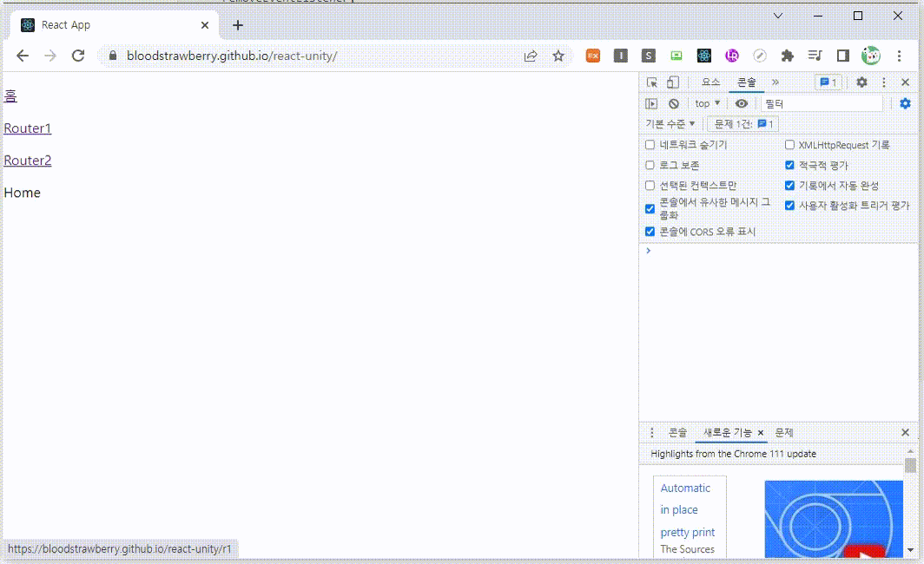Clear the console
The width and height of the screenshot is (924, 564).
[674, 103]
